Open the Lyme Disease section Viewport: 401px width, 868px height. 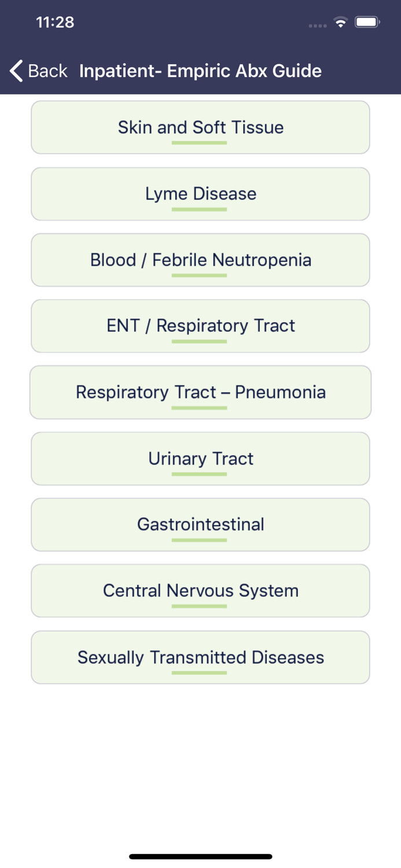click(200, 193)
